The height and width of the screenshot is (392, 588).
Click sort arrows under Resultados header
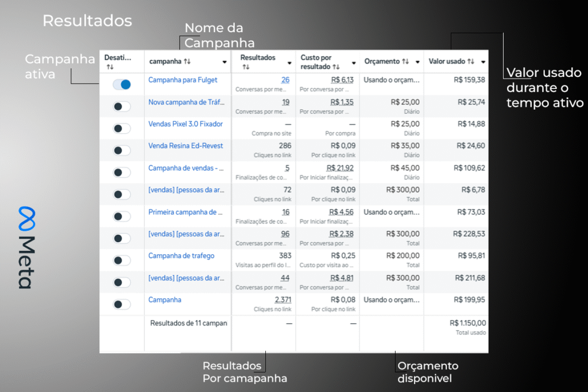coord(246,67)
